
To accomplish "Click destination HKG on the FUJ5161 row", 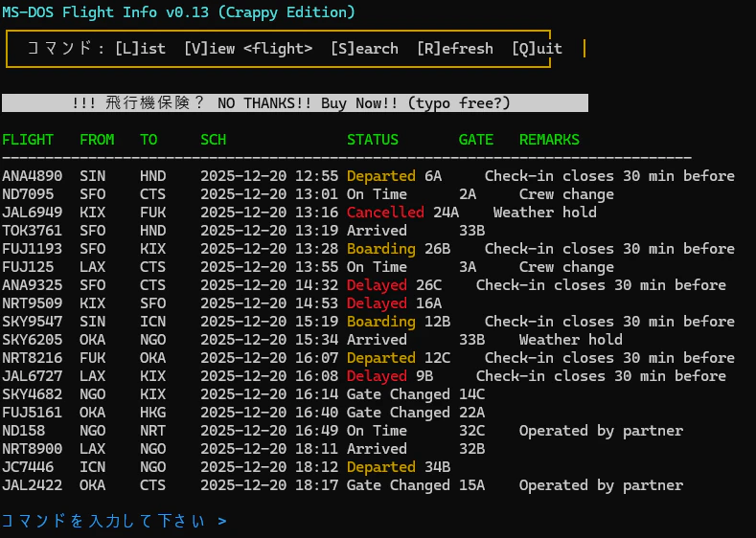I will (x=153, y=413).
